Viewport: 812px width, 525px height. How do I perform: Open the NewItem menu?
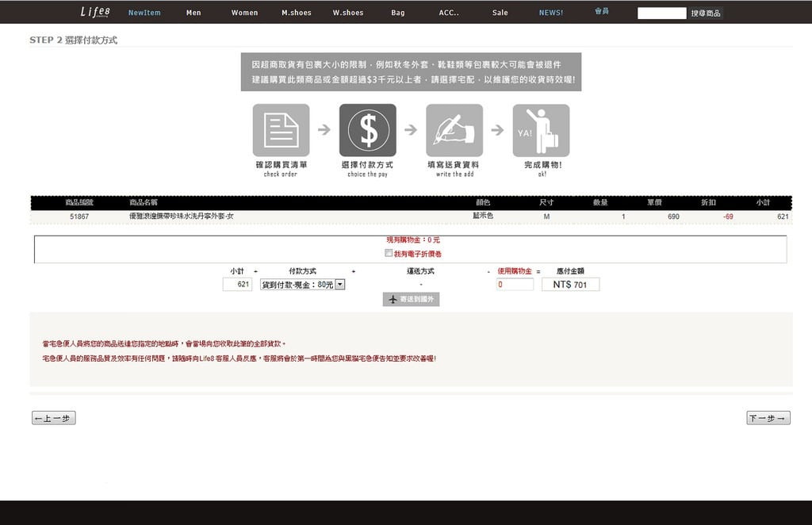pos(144,13)
